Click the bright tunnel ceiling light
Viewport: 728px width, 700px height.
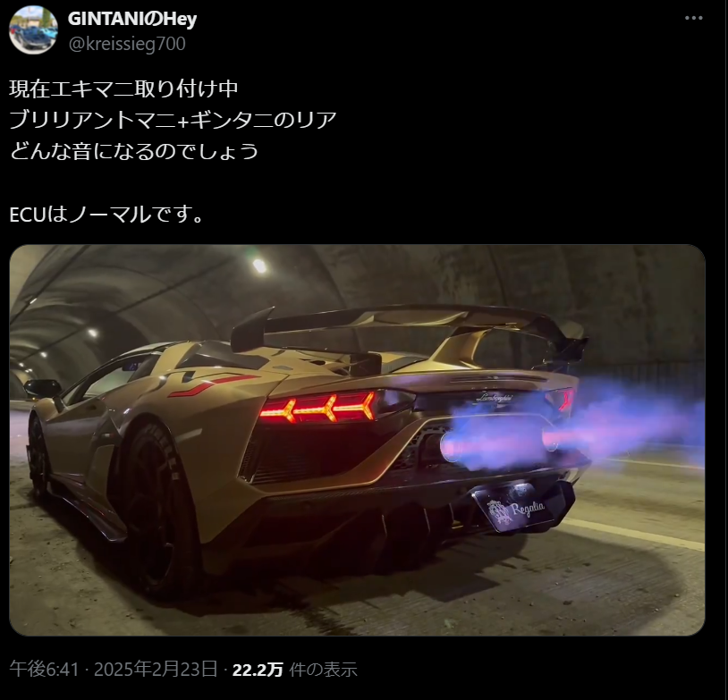[x=259, y=266]
